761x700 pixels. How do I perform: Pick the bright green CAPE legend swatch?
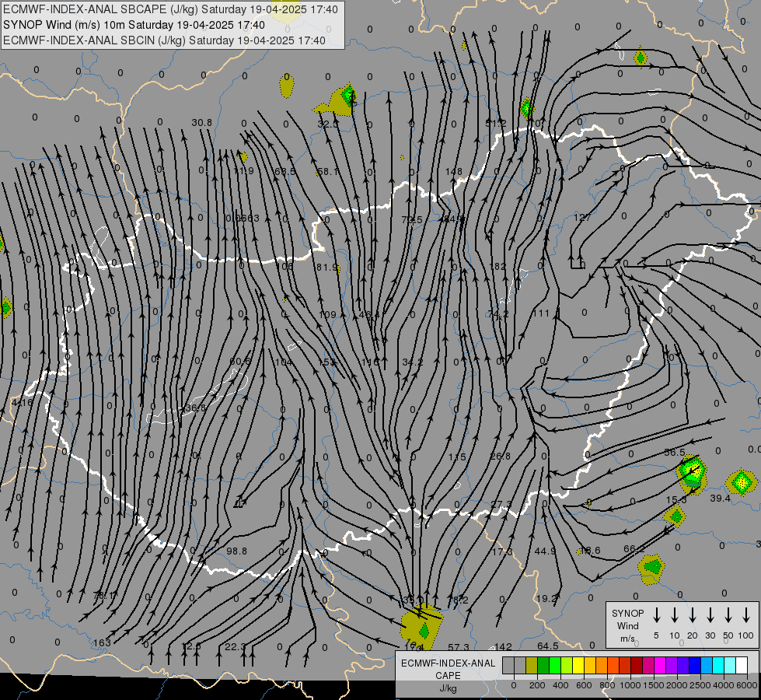pyautogui.click(x=555, y=666)
